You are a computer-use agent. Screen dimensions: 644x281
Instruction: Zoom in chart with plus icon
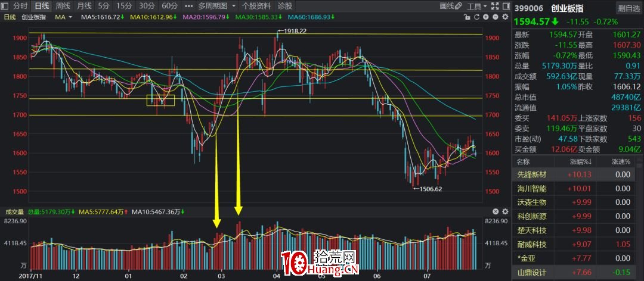pos(486,17)
